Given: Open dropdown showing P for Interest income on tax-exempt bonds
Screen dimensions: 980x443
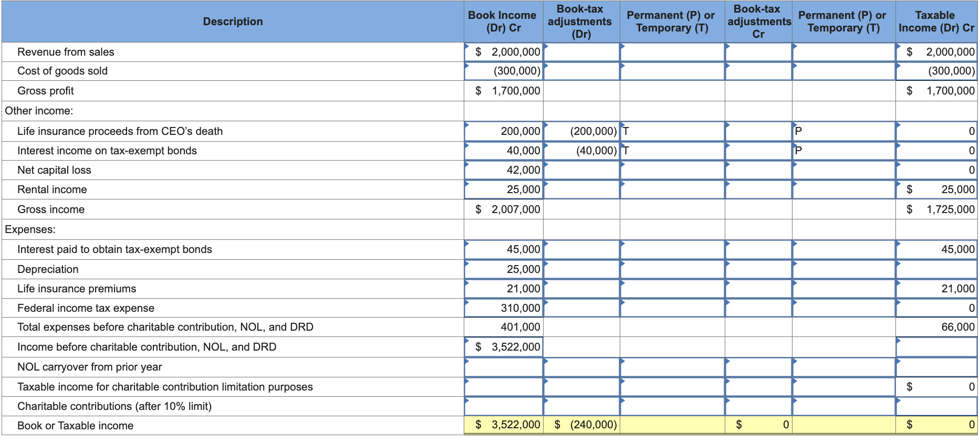Looking at the screenshot, I should [x=844, y=151].
